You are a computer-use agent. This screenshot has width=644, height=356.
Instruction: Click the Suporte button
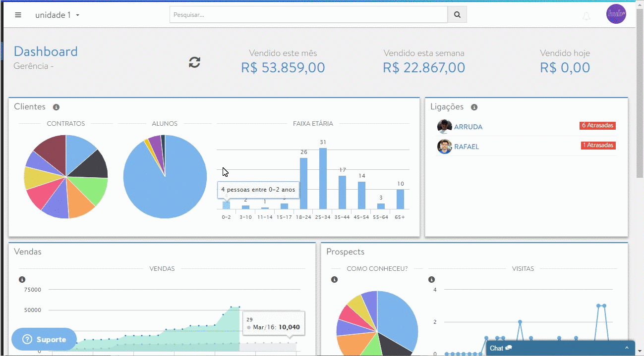coord(44,339)
